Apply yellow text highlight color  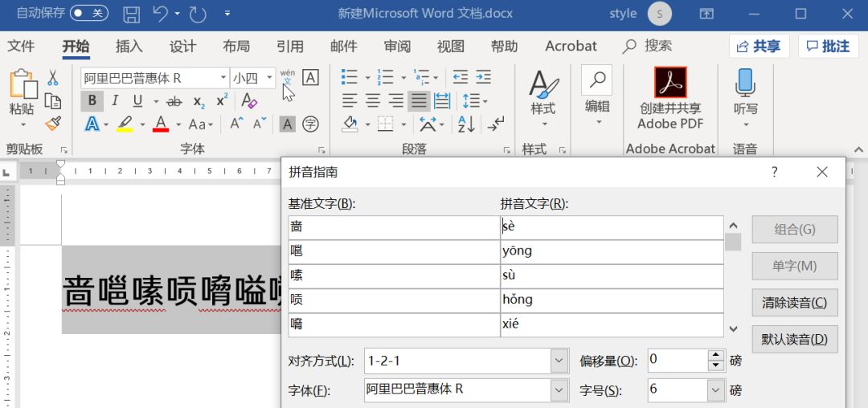[x=125, y=124]
